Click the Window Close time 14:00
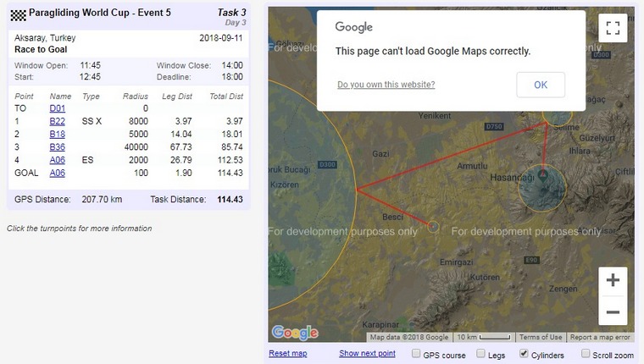The width and height of the screenshot is (644, 364). pyautogui.click(x=232, y=65)
